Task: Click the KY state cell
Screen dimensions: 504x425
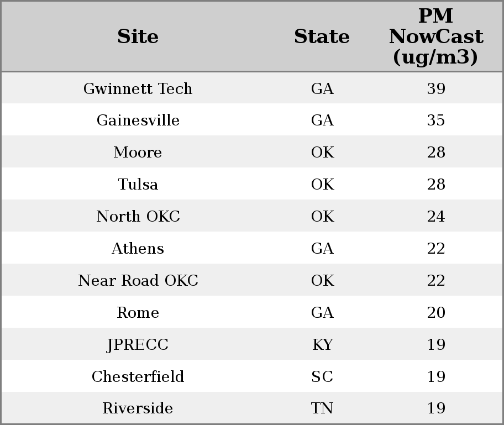Action: (322, 345)
